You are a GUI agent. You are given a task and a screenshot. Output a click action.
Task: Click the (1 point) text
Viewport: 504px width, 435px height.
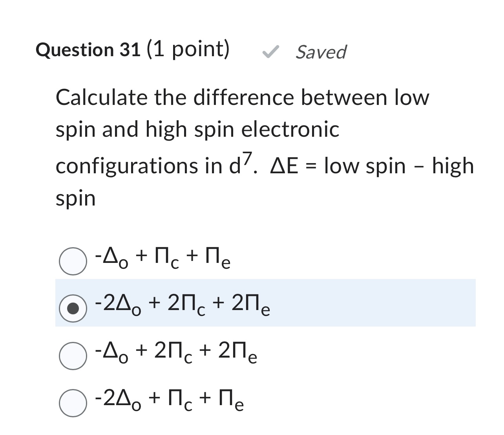(188, 50)
